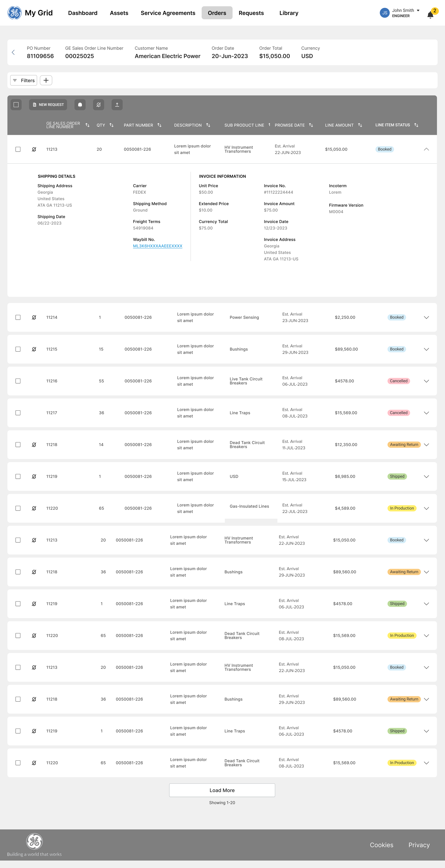Check the box for line 11215

(x=18, y=349)
